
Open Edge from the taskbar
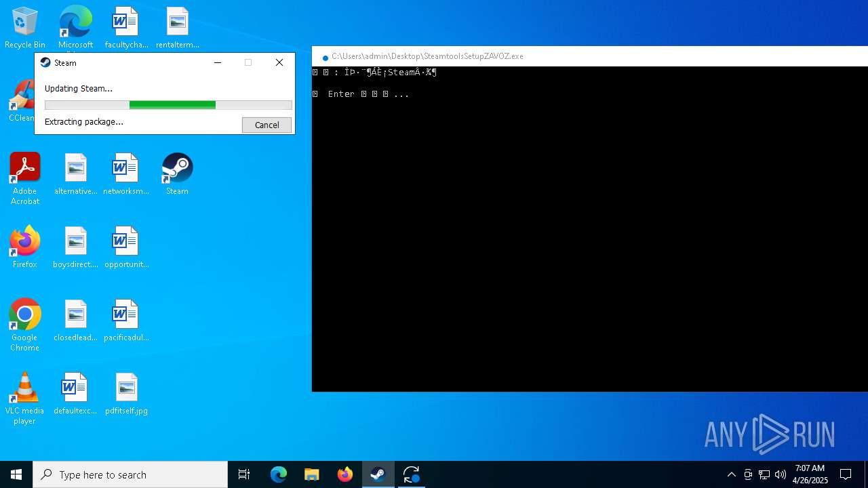(x=279, y=474)
